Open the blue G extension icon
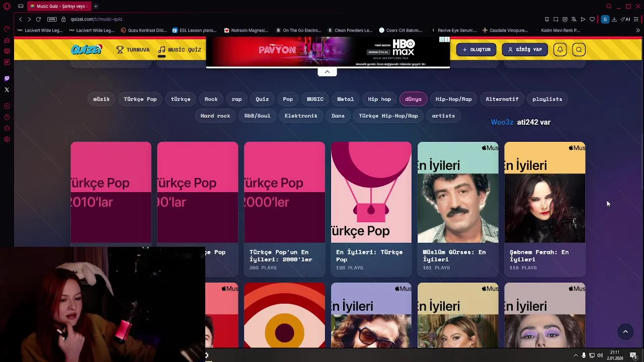Screen dimensions: 644x362 tap(605, 19)
